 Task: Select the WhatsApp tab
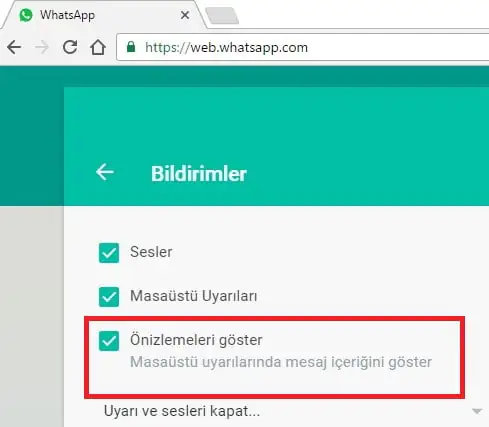pyautogui.click(x=102, y=15)
